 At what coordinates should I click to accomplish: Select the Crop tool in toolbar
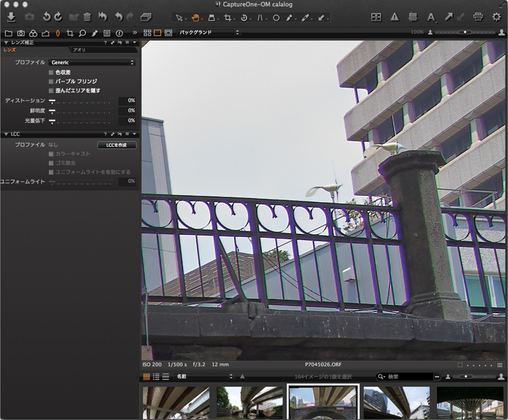tap(228, 17)
